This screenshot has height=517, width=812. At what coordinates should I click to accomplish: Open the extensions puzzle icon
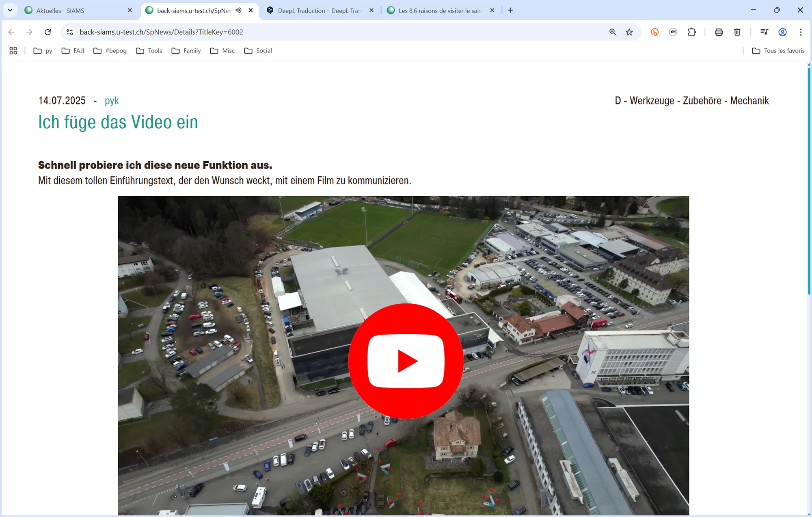[x=692, y=32]
